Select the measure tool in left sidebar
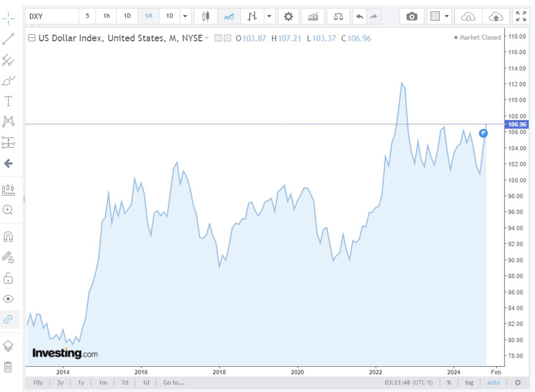The height and width of the screenshot is (392, 535). pos(8,189)
